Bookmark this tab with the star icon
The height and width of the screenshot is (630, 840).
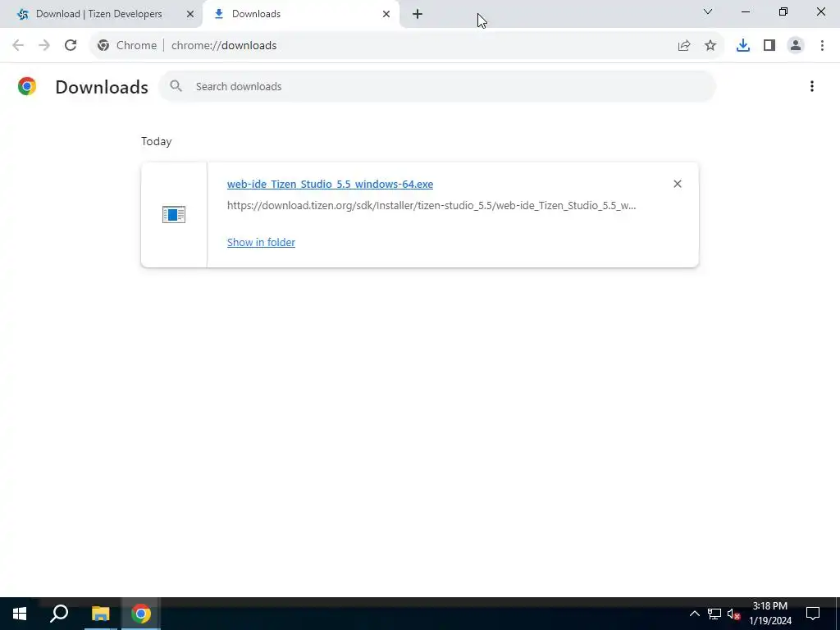(710, 46)
